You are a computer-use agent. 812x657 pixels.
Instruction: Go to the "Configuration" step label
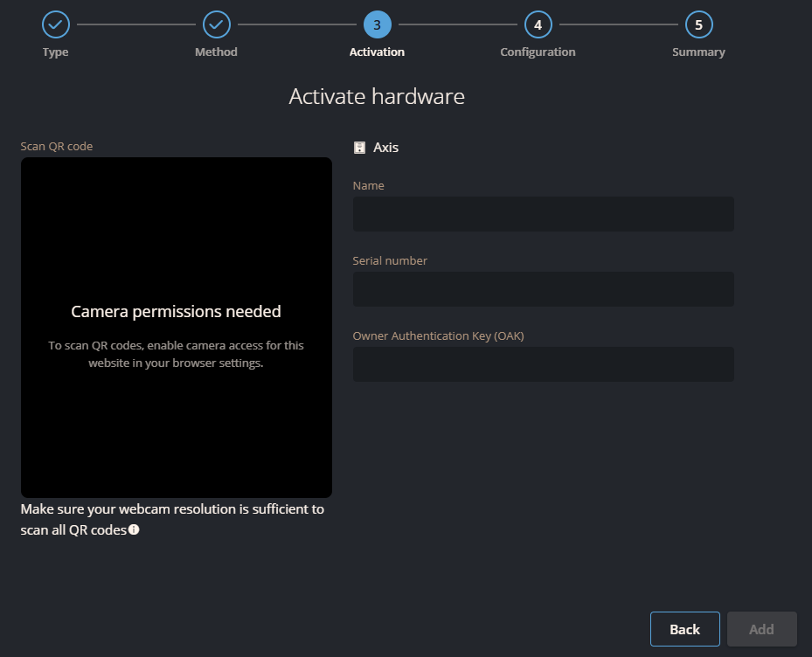(538, 52)
